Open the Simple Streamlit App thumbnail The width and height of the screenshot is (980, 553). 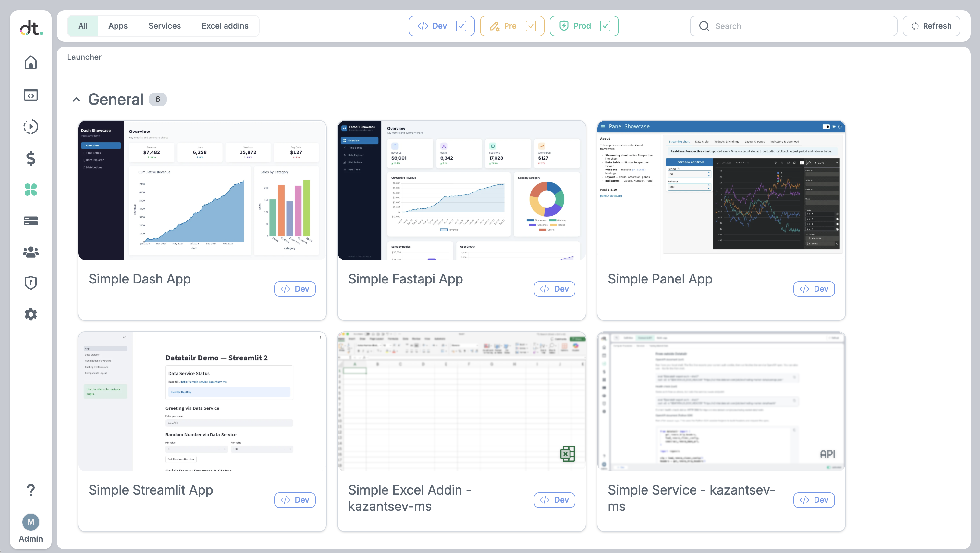pyautogui.click(x=202, y=402)
